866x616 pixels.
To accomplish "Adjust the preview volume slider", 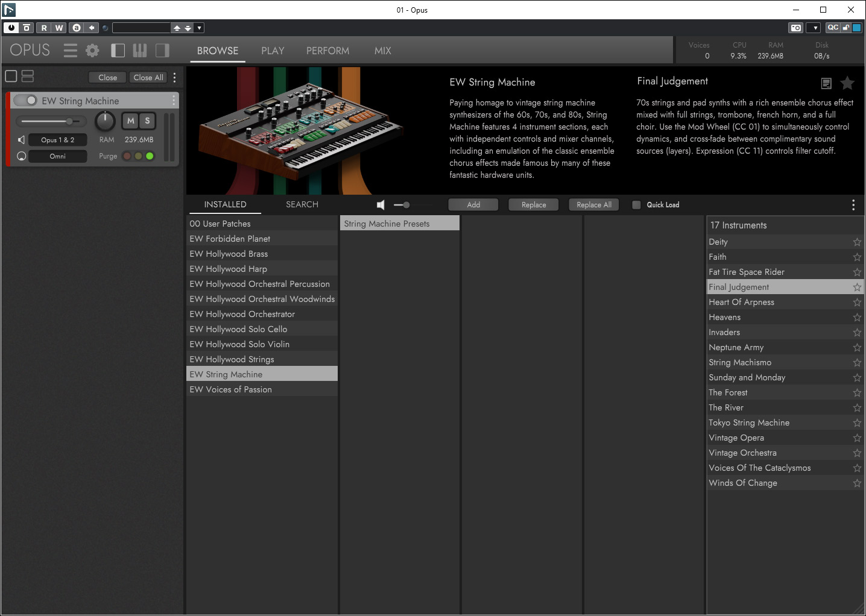I will 406,205.
